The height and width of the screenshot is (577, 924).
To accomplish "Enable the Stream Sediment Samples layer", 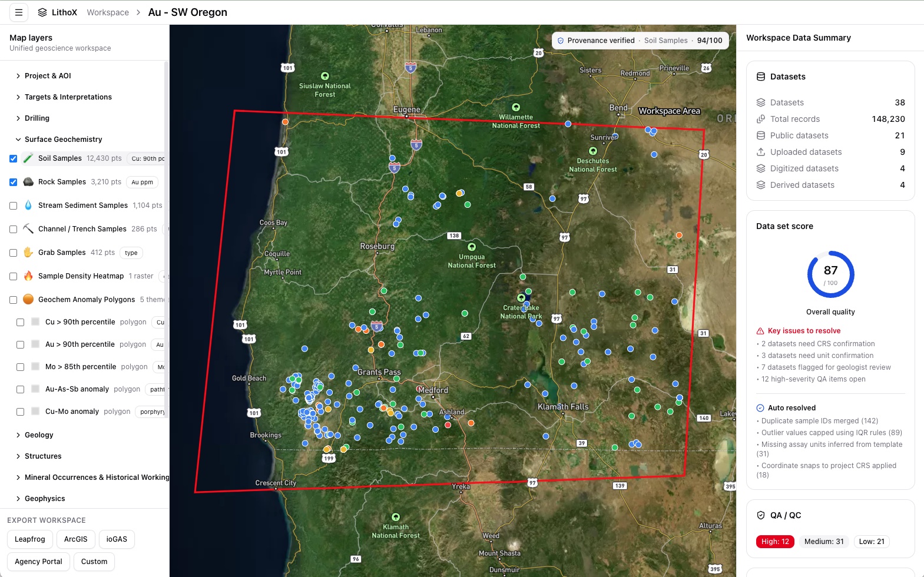I will click(x=13, y=205).
